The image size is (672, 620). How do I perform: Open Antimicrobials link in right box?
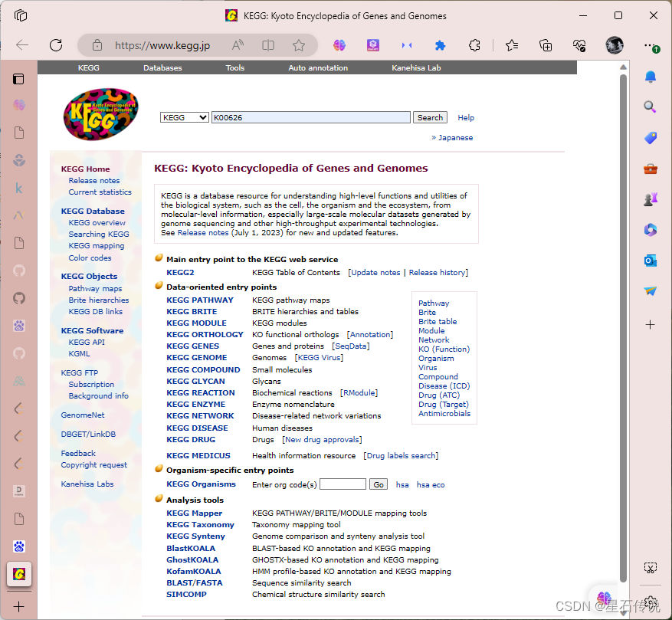(444, 414)
